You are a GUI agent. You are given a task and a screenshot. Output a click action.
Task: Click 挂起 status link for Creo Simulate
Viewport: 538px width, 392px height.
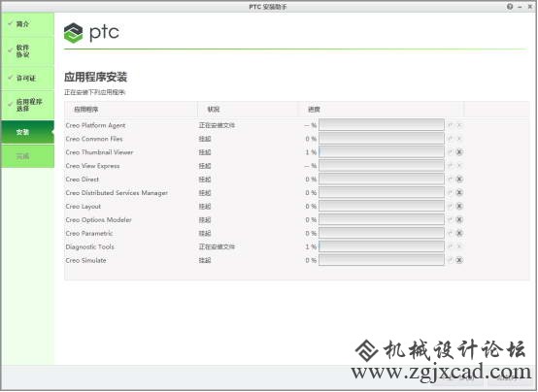point(205,260)
